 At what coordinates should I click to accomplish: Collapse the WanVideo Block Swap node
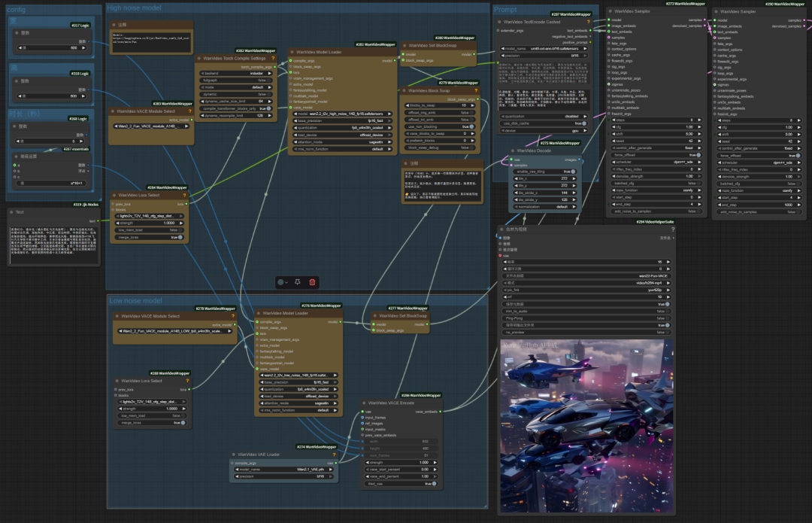pos(404,91)
